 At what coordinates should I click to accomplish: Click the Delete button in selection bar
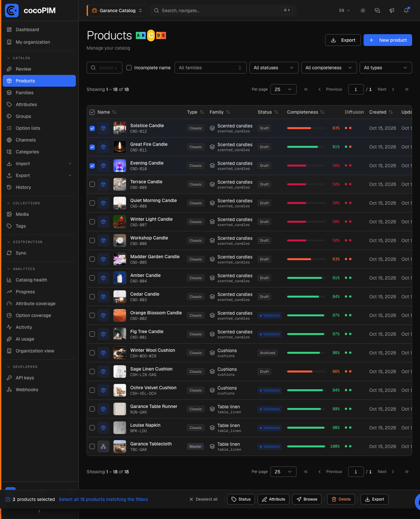(341, 499)
